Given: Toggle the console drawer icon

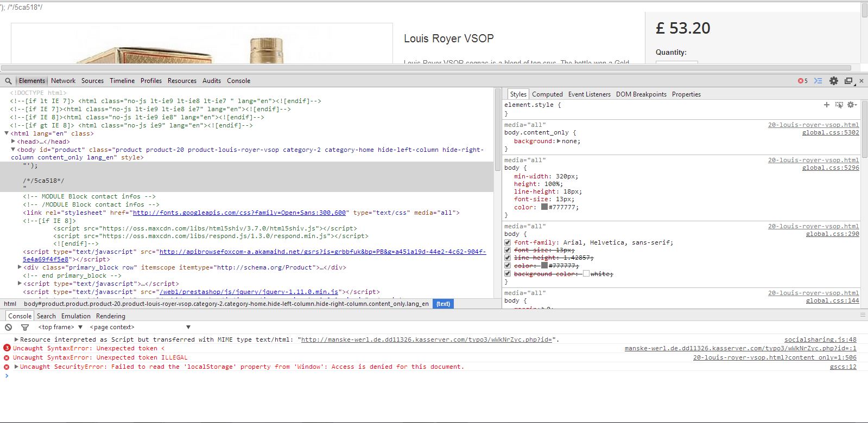Looking at the screenshot, I should [818, 81].
